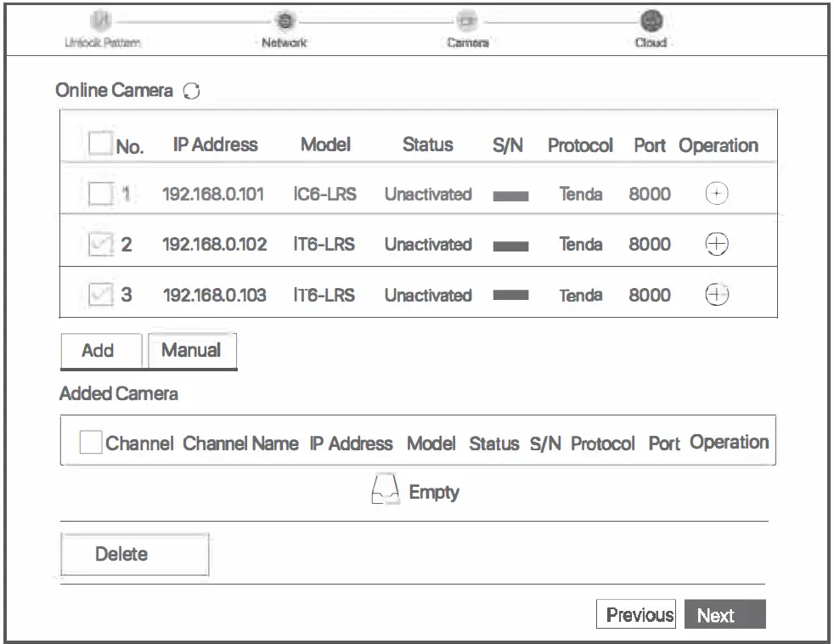
Task: Click the Add button
Action: tap(100, 350)
